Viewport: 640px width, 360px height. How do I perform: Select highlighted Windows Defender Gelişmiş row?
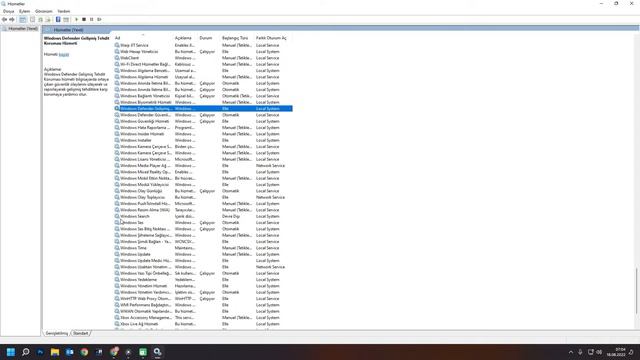[203, 109]
